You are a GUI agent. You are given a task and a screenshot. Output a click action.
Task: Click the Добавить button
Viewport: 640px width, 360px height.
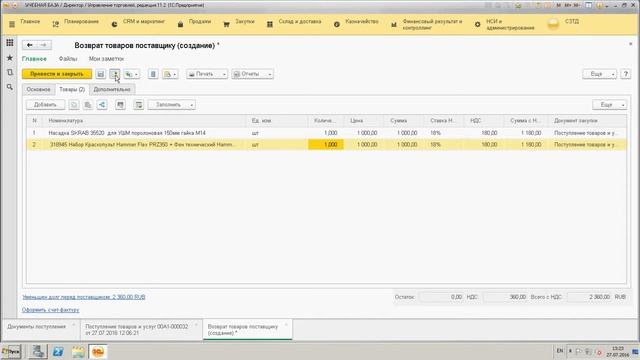45,105
